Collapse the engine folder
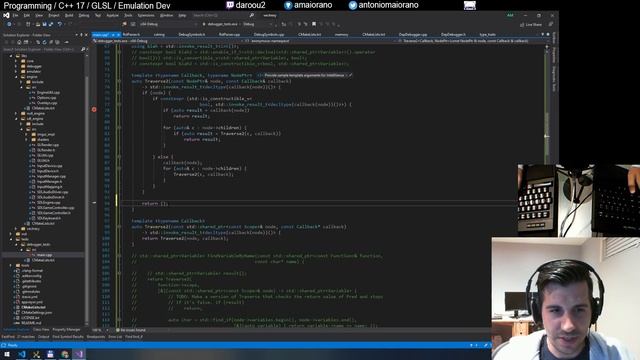 16,77
